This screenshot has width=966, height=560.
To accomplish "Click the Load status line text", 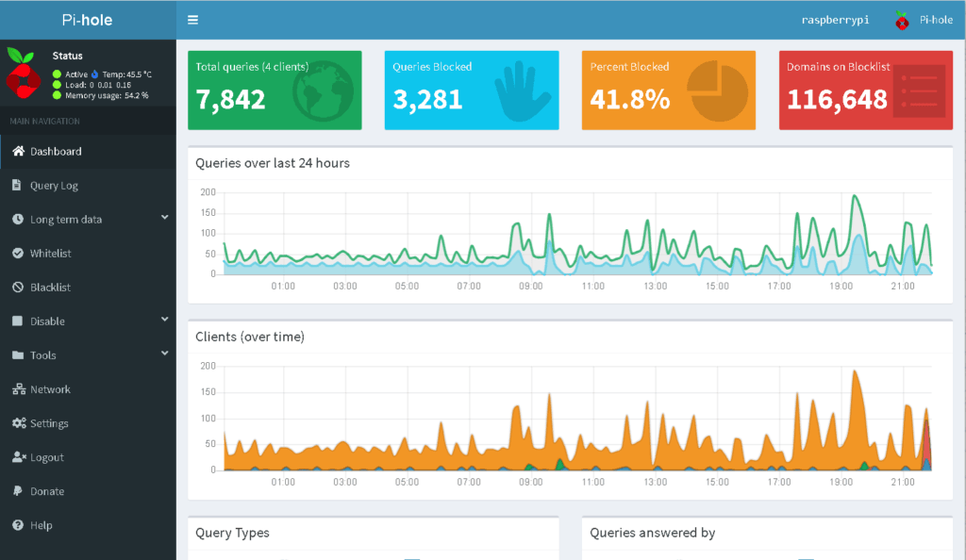I will click(98, 85).
